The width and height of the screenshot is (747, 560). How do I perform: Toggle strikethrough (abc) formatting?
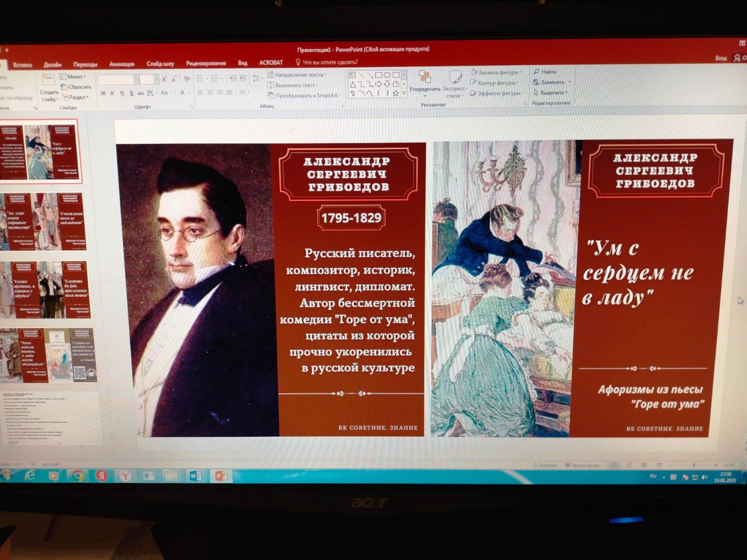tap(141, 93)
